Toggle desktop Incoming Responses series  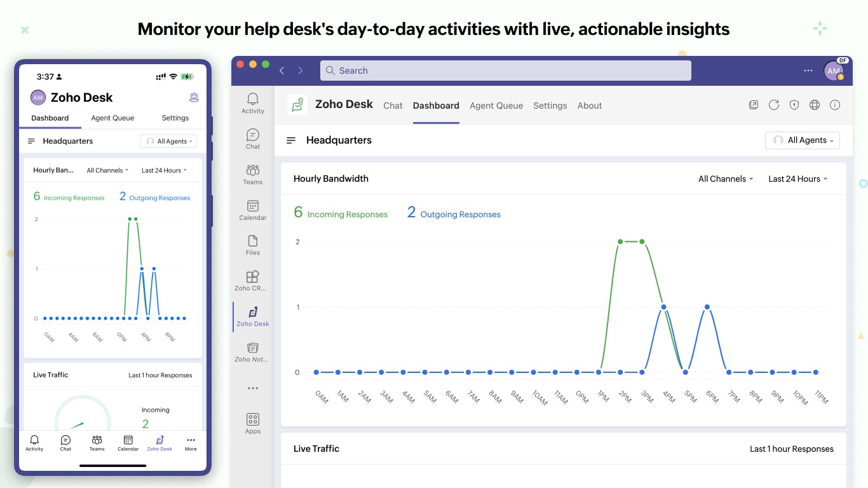pyautogui.click(x=341, y=213)
